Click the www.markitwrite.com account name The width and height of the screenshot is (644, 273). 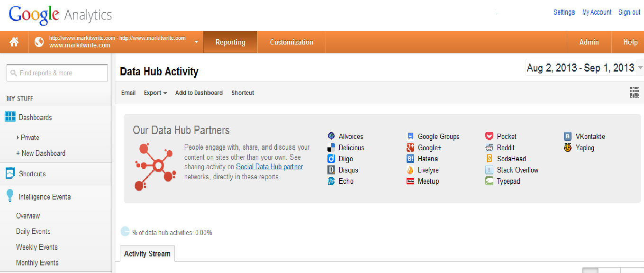pyautogui.click(x=80, y=45)
